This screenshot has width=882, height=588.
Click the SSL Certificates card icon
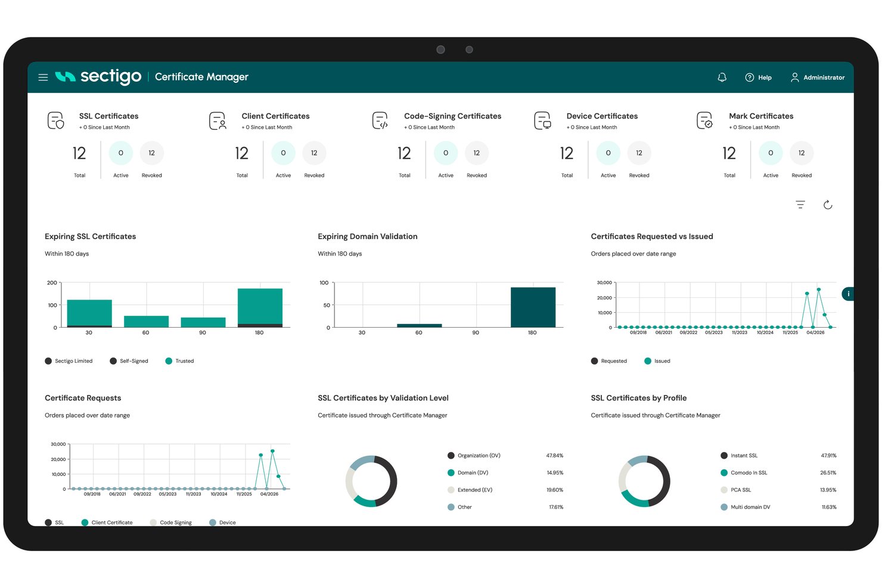[56, 120]
